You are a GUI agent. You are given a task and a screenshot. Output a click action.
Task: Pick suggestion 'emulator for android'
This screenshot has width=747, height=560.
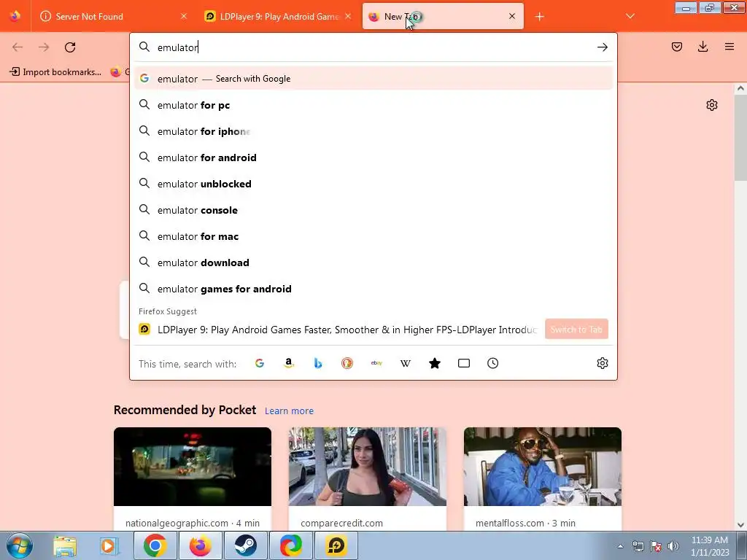click(x=373, y=157)
